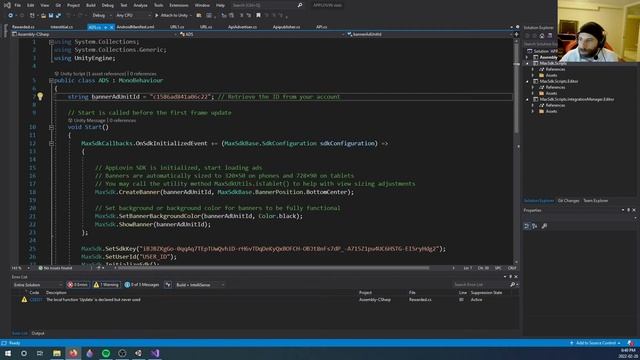This screenshot has height=360, width=640.
Task: Toggle the 1 Warning filter
Action: 106,284
